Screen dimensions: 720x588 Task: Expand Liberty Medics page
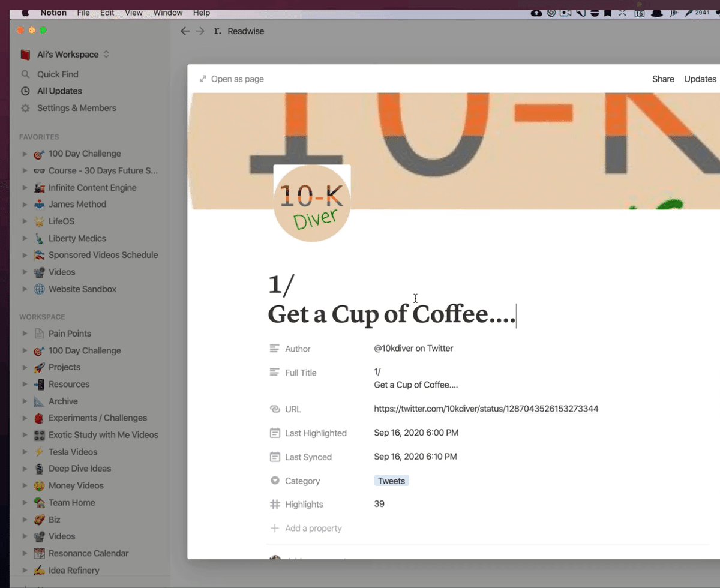25,238
